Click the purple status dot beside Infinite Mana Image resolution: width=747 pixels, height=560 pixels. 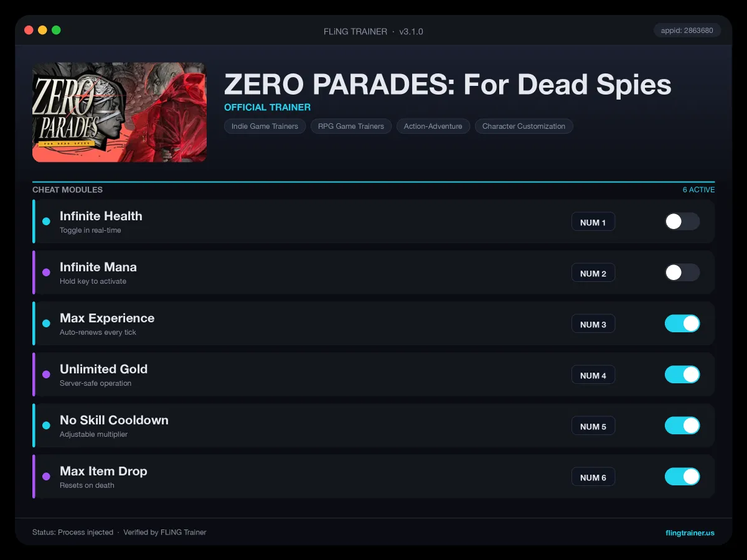point(46,273)
